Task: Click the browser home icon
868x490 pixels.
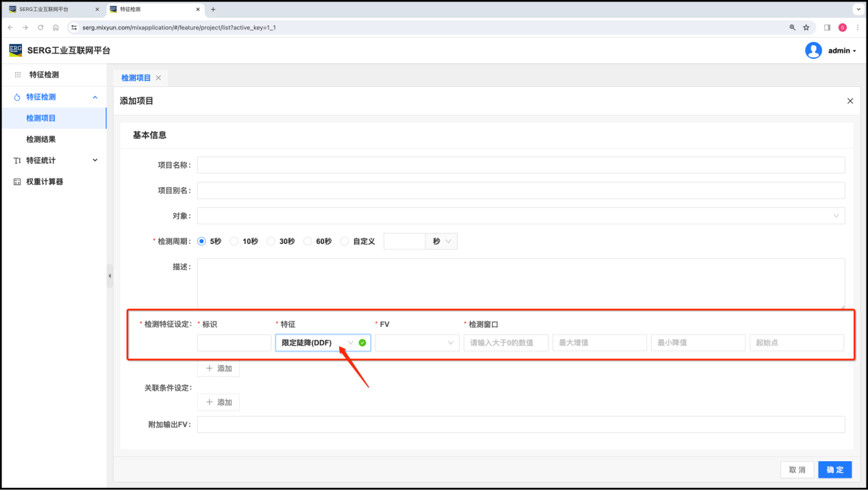Action: [55, 27]
